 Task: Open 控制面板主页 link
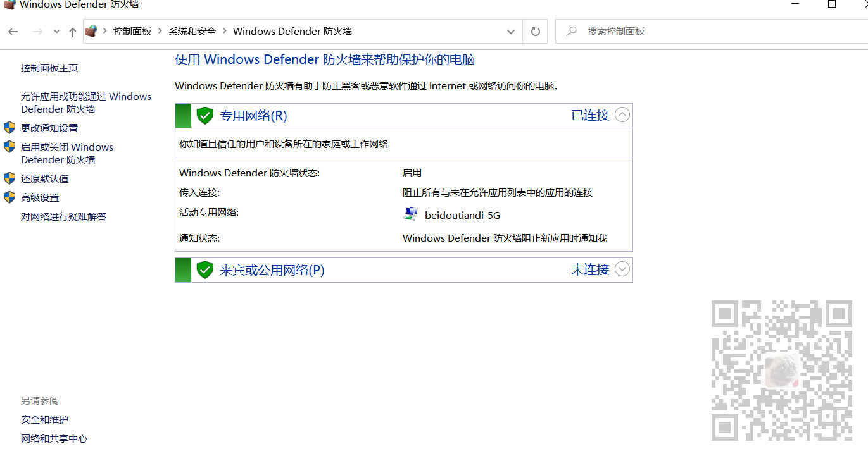49,68
